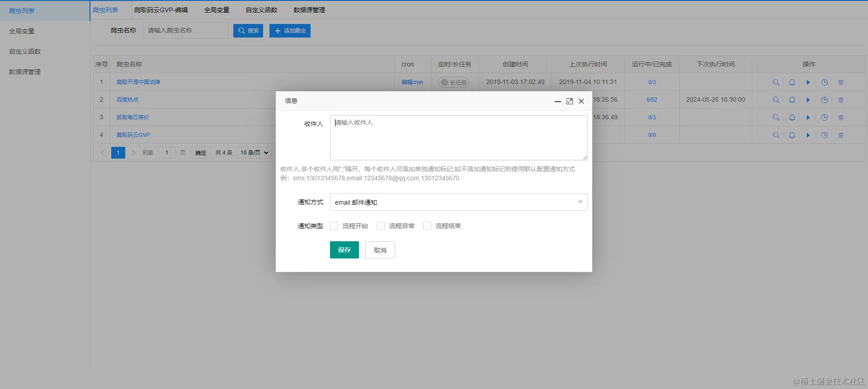
Task: Delete the 抓取每日菜价 spider
Action: coord(841,117)
